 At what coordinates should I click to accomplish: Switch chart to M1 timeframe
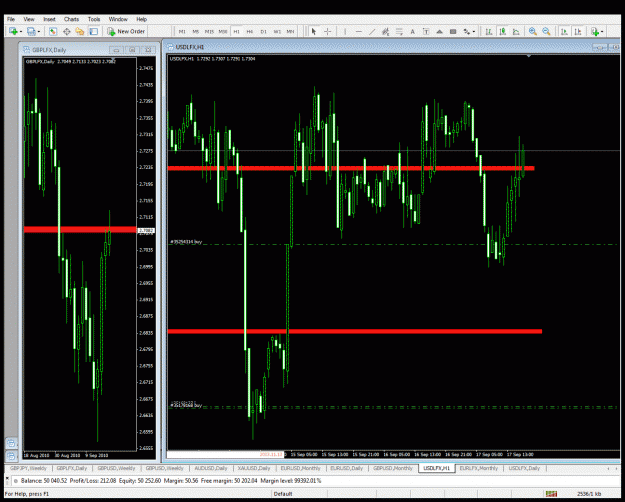[x=182, y=31]
